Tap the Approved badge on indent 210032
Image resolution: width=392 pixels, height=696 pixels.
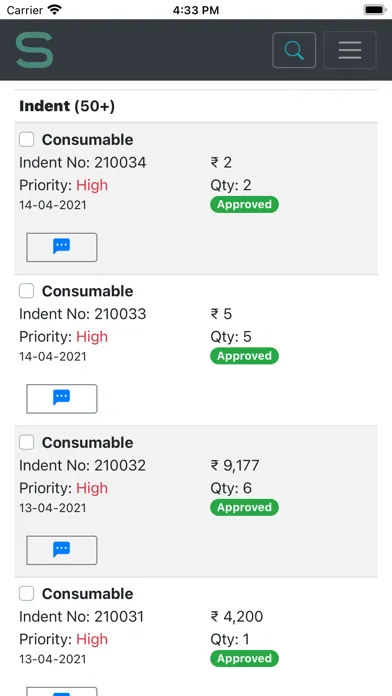pyautogui.click(x=244, y=507)
